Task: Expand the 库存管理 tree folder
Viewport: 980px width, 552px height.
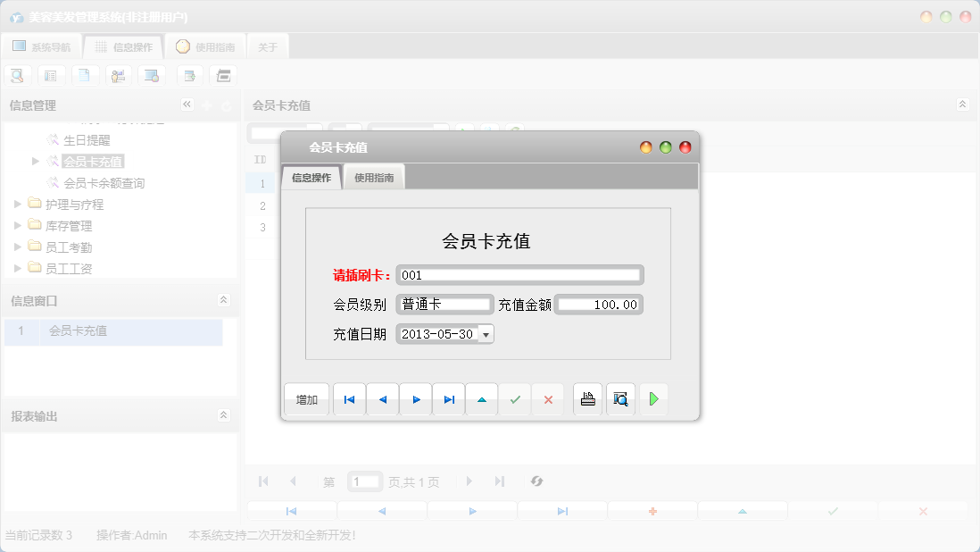Action: coord(16,225)
